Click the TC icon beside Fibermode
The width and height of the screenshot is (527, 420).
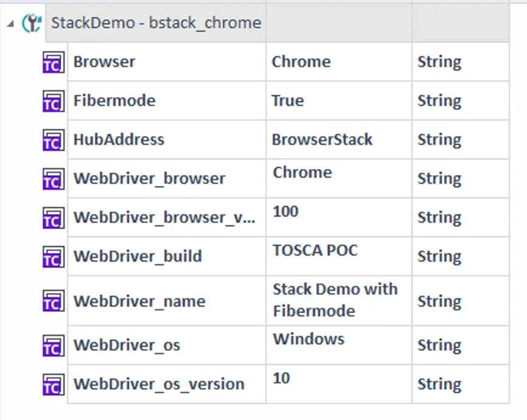[x=53, y=101]
